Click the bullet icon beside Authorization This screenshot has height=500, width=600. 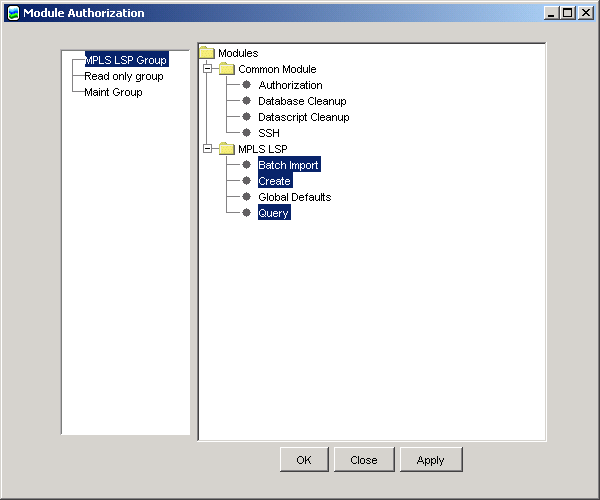tap(246, 85)
